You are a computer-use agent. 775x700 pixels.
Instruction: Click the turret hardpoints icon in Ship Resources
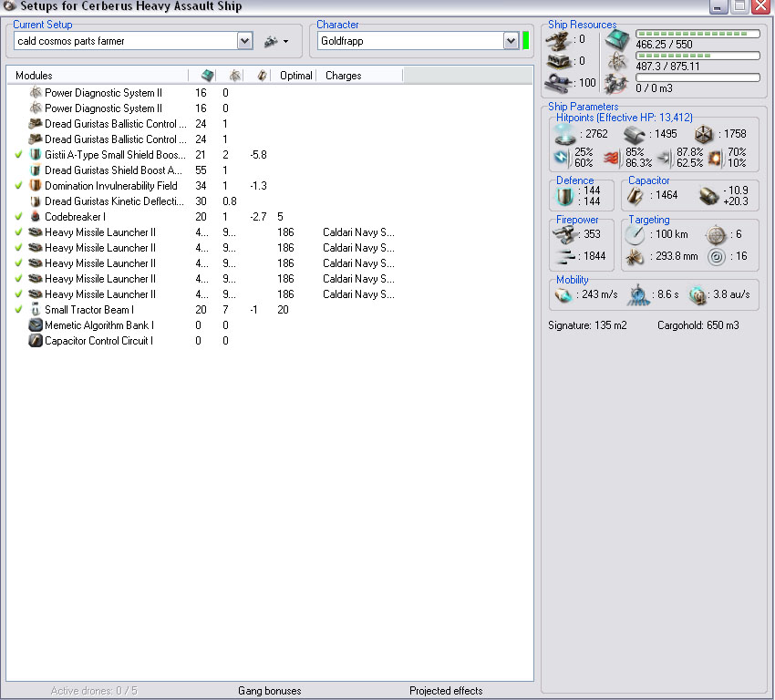click(x=559, y=40)
